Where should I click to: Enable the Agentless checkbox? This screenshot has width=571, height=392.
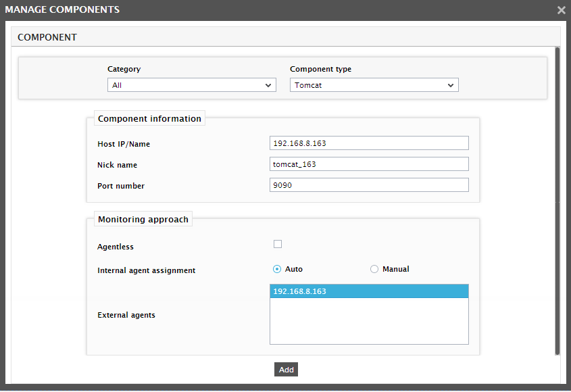tap(278, 244)
